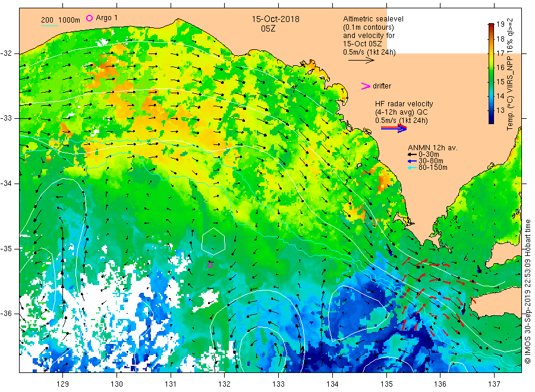This screenshot has width=535, height=392.
Task: Click the Argo 1 legend text
Action: click(107, 18)
